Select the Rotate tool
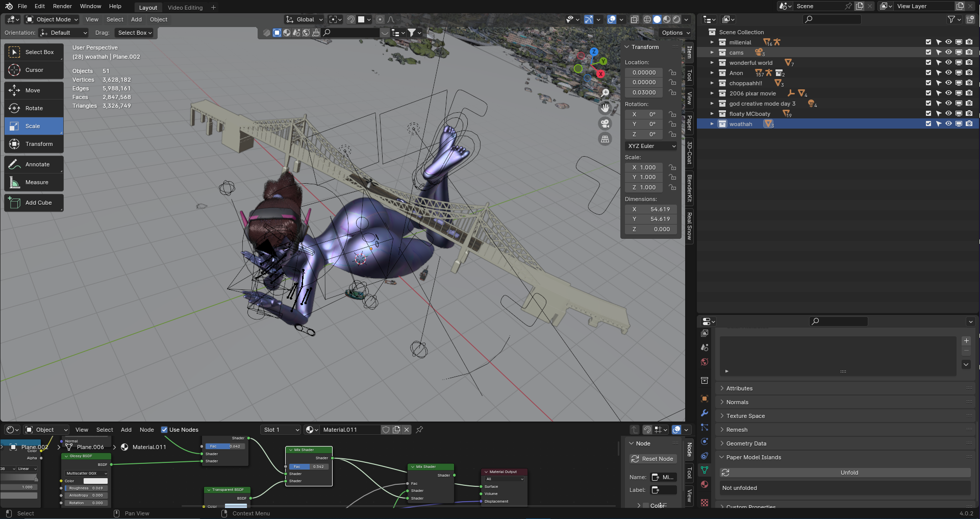The height and width of the screenshot is (519, 980). coord(34,108)
